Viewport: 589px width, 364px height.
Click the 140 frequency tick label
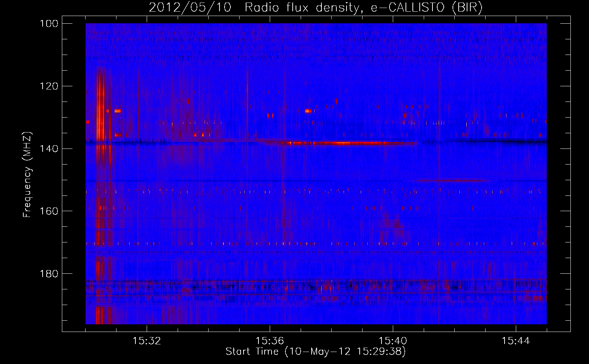[x=49, y=149]
